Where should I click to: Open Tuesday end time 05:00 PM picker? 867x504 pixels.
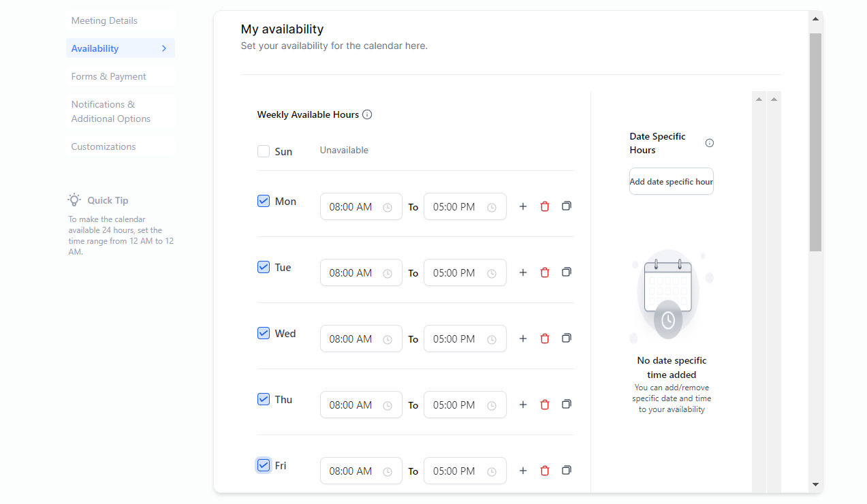[x=464, y=273]
